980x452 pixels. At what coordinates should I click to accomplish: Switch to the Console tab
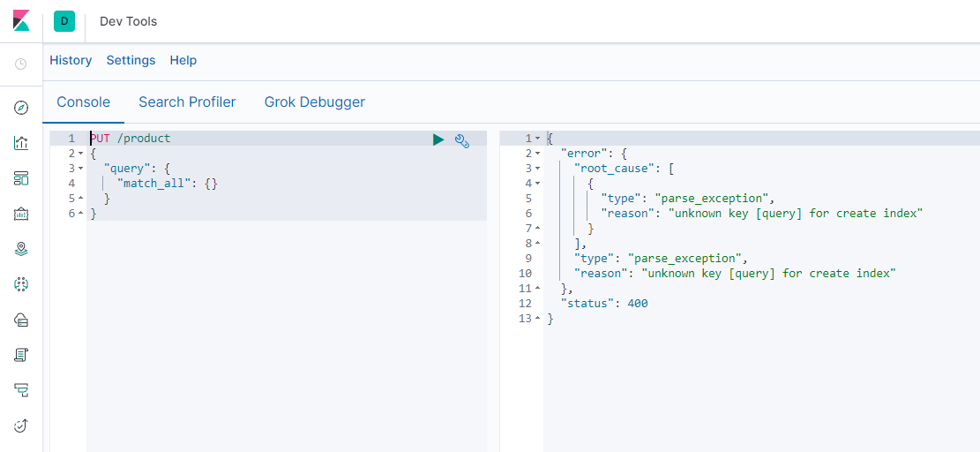click(x=83, y=102)
